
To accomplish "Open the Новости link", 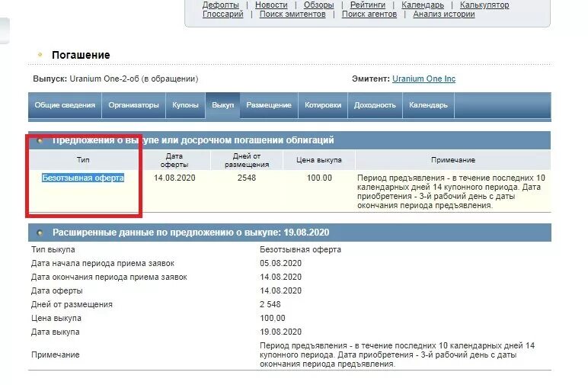I will tap(271, 5).
